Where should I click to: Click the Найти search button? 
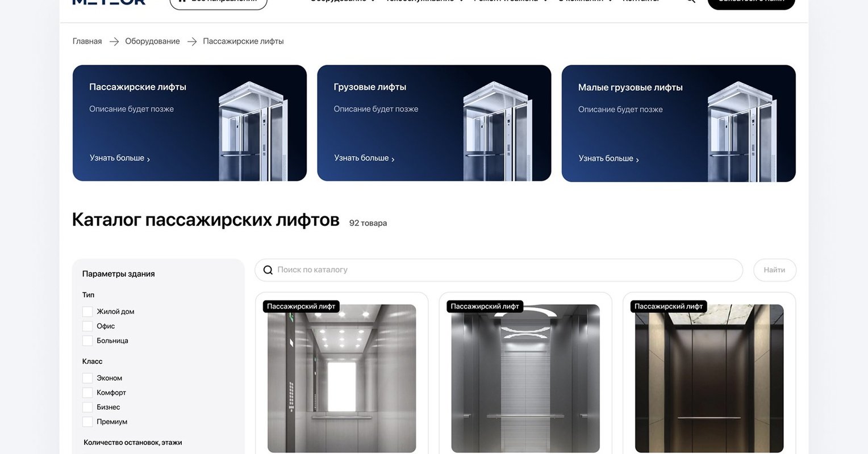point(775,270)
